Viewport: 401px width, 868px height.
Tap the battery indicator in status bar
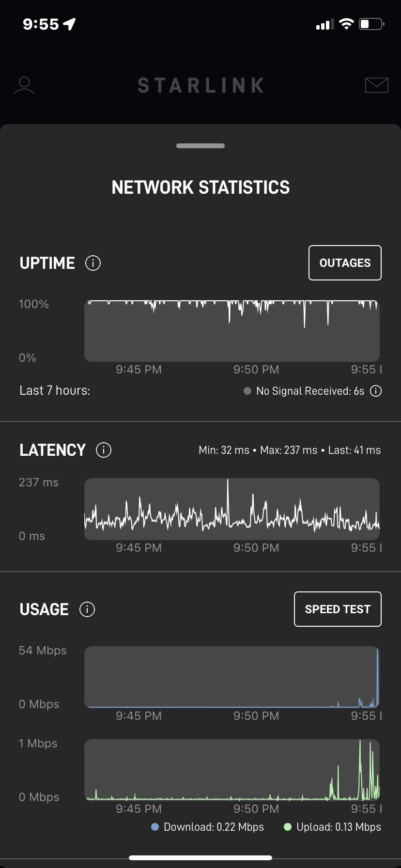pos(371,24)
